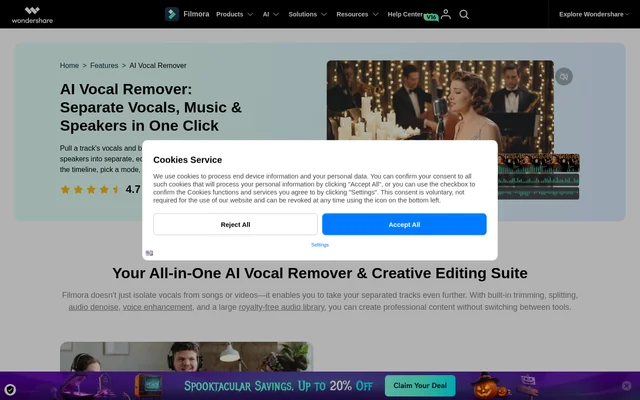Open the Help Center menu item

(405, 14)
